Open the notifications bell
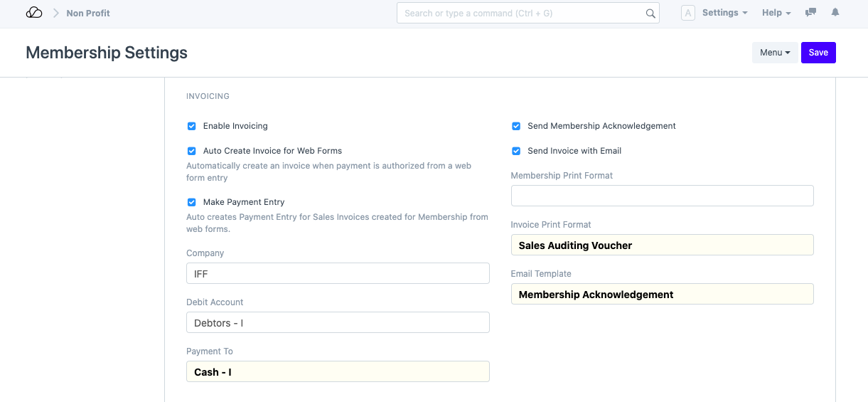 tap(835, 13)
